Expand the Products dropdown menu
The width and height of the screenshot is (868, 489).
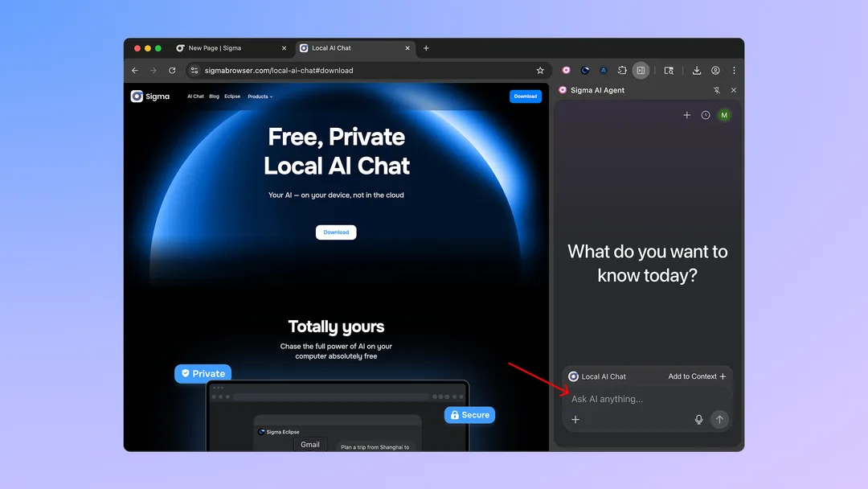point(260,97)
